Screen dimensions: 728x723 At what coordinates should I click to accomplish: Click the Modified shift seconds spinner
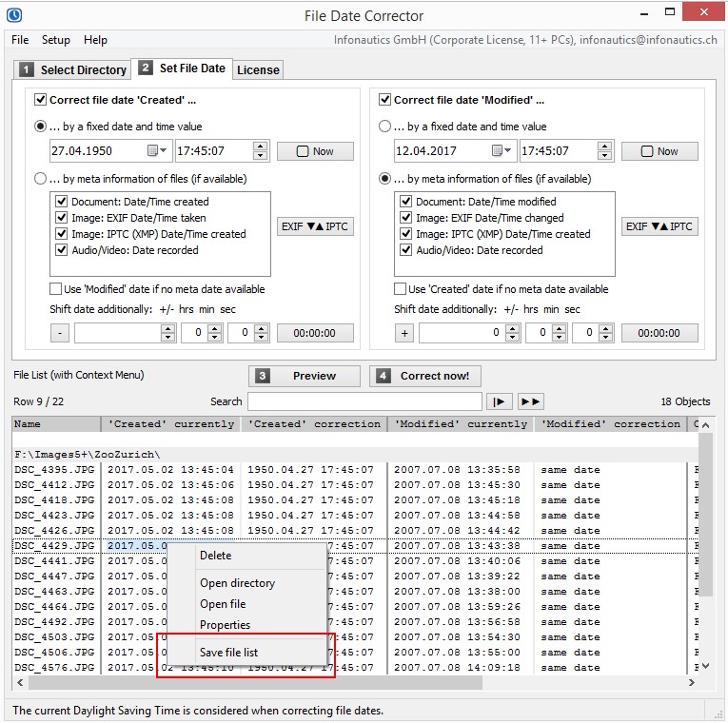coord(605,333)
